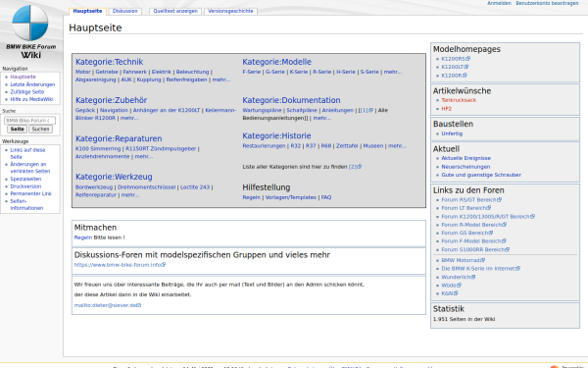Open the Vorlagen/Templates link
The height and width of the screenshot is (368, 588).
click(291, 197)
